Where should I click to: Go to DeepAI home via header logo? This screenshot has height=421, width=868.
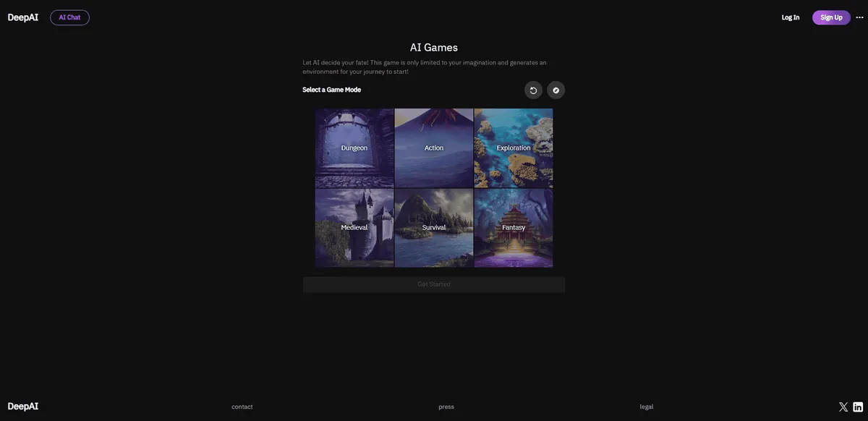[x=23, y=17]
